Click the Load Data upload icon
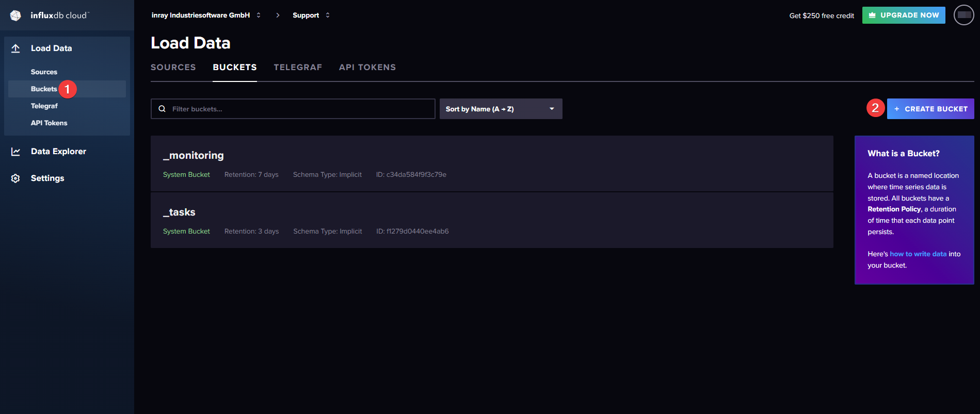Viewport: 980px width, 414px height. 15,48
